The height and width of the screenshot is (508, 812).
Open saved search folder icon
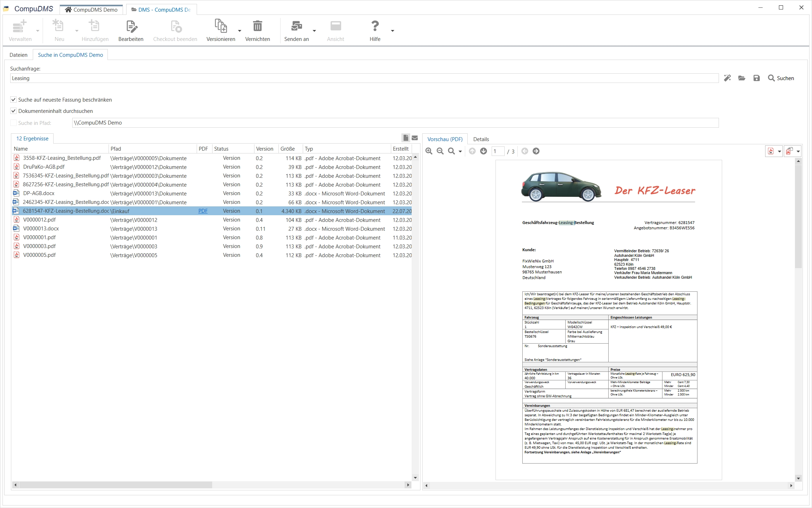click(x=742, y=78)
